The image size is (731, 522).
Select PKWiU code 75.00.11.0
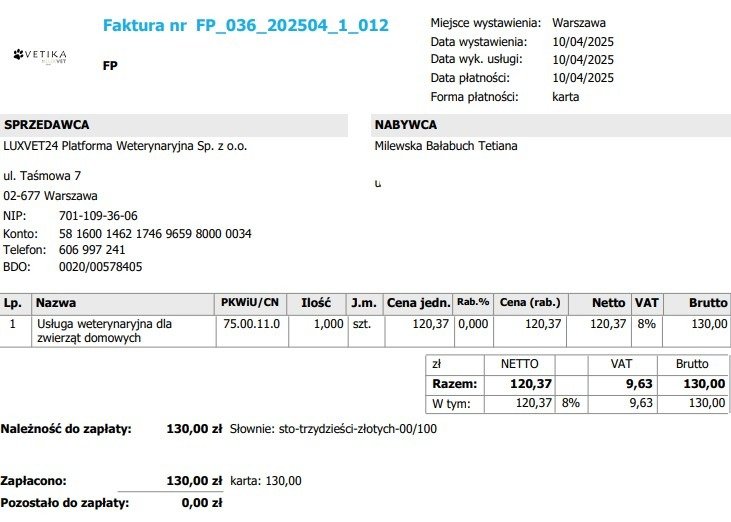(251, 324)
